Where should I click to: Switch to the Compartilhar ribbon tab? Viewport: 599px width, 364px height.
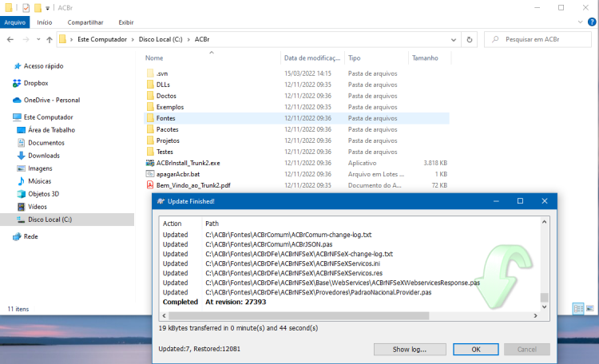(85, 22)
